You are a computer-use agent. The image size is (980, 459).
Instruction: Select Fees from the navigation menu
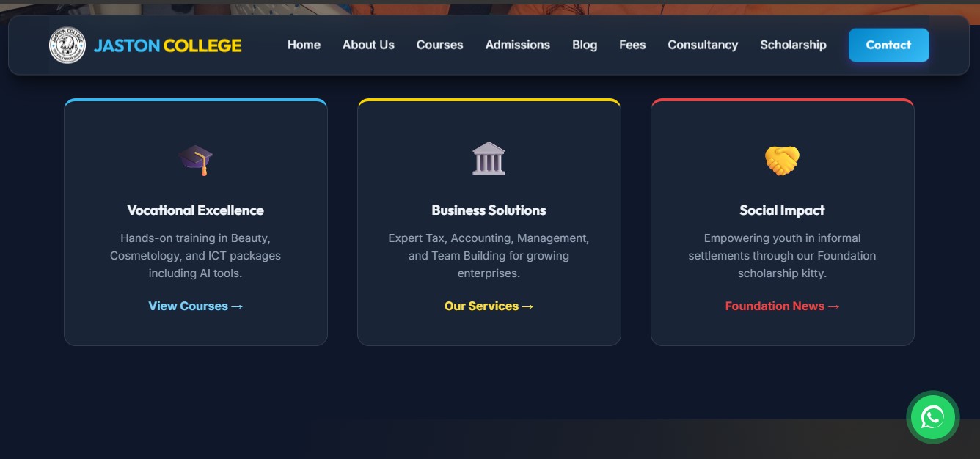(x=632, y=45)
